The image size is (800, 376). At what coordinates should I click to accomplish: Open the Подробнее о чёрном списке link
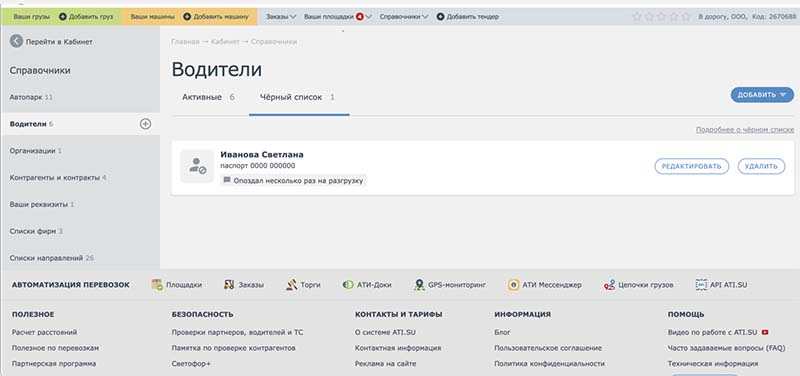[745, 130]
